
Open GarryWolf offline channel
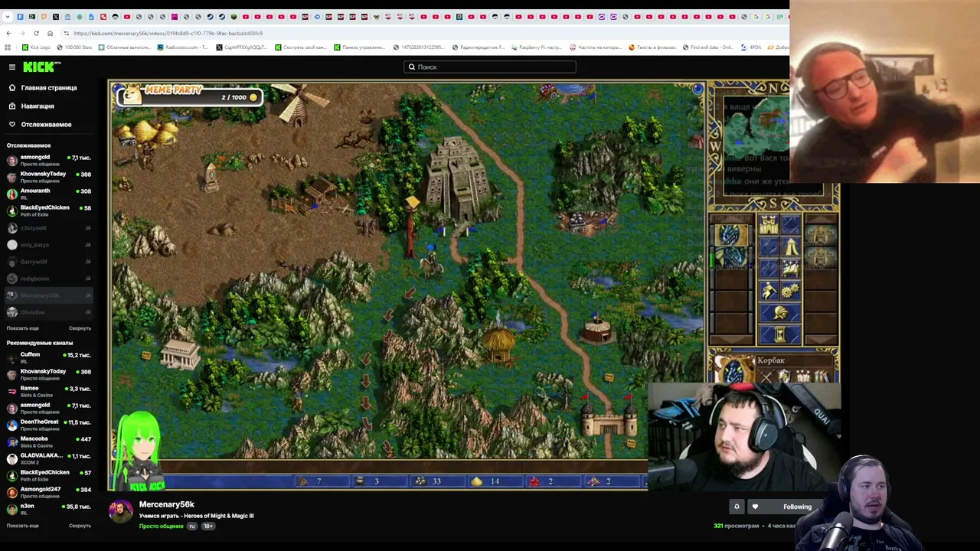click(x=49, y=262)
